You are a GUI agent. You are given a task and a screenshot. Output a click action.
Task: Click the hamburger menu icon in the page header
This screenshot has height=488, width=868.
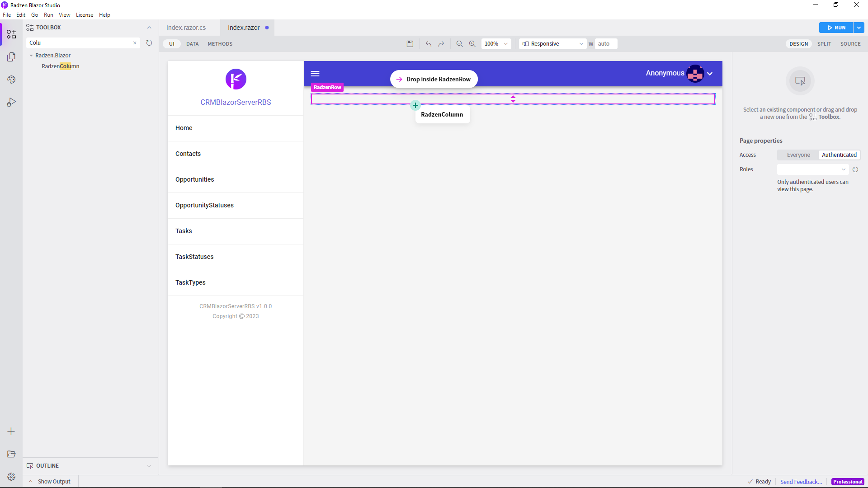315,74
